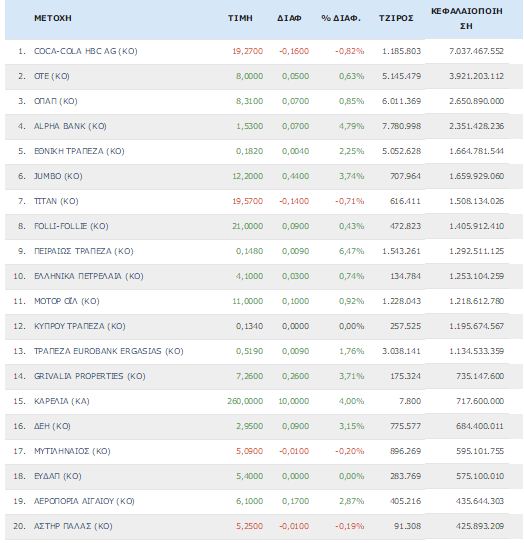Click Folli-Follie capitalization 1.405.912.410

[x=476, y=226]
